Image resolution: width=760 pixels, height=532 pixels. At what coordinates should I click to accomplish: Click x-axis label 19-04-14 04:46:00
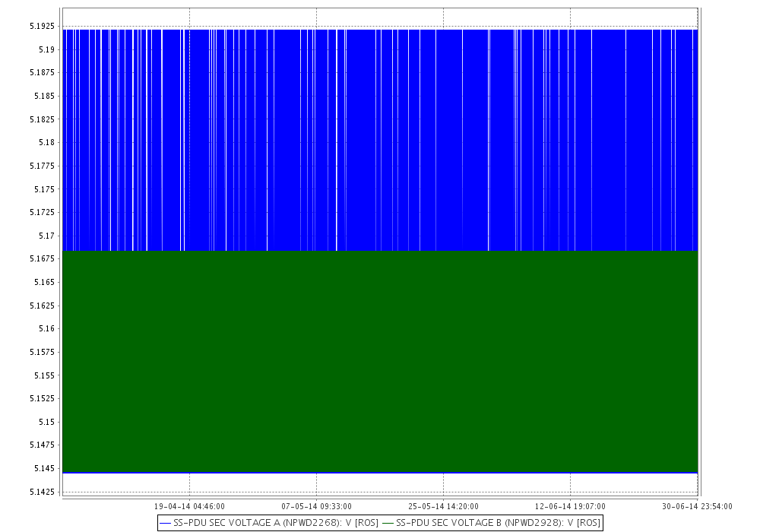click(189, 506)
